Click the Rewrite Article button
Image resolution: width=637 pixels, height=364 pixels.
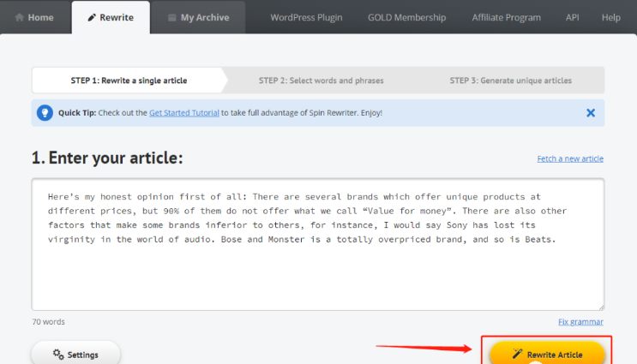[x=547, y=355]
